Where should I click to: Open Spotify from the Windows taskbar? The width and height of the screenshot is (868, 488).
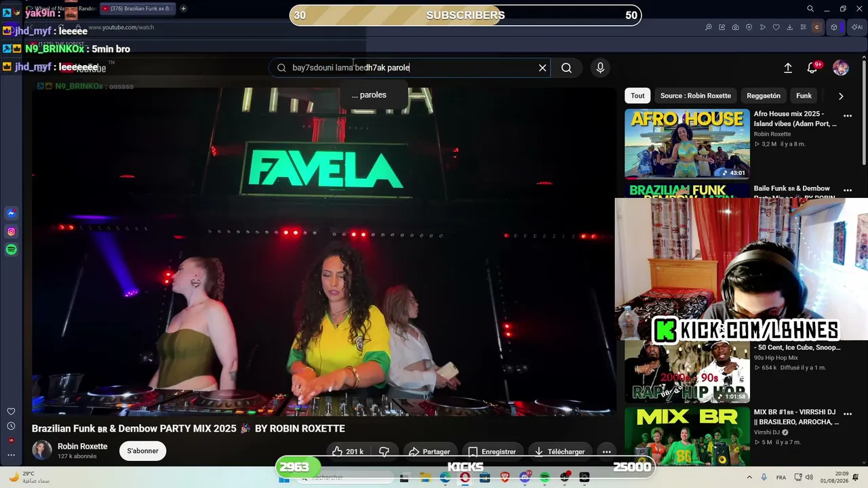[x=545, y=478]
